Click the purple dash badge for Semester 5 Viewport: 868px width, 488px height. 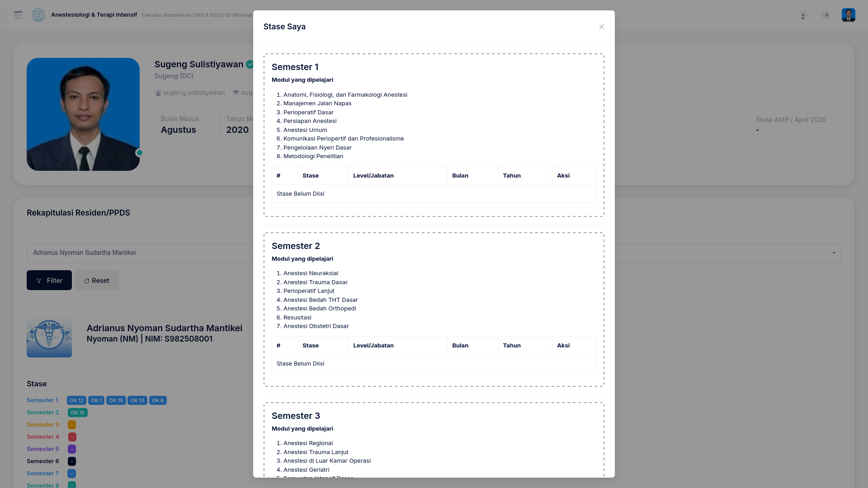click(x=72, y=449)
